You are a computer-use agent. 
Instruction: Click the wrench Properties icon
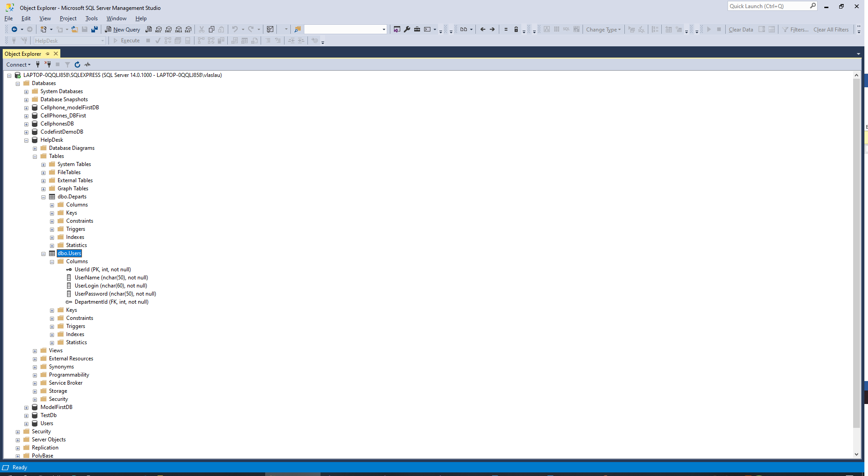tap(407, 29)
